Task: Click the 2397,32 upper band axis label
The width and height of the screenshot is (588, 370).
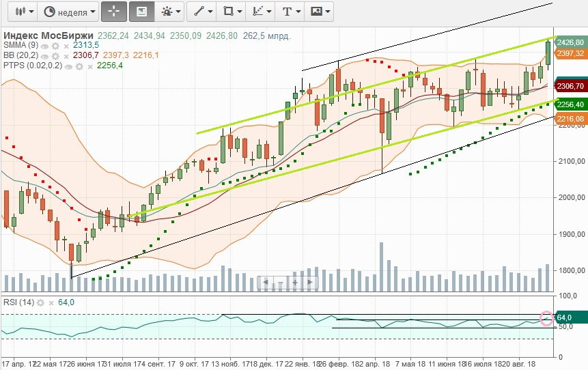Action: (570, 53)
